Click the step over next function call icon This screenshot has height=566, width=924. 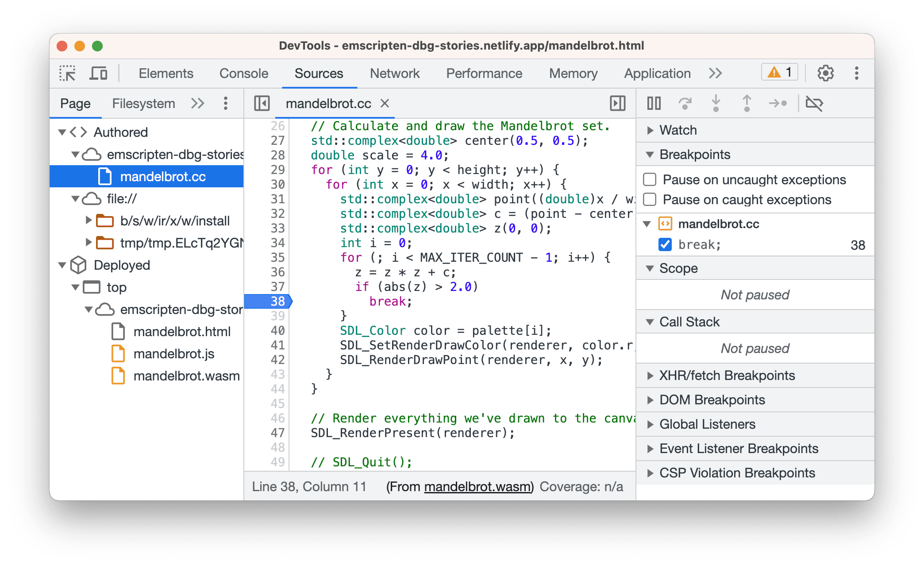(x=685, y=103)
